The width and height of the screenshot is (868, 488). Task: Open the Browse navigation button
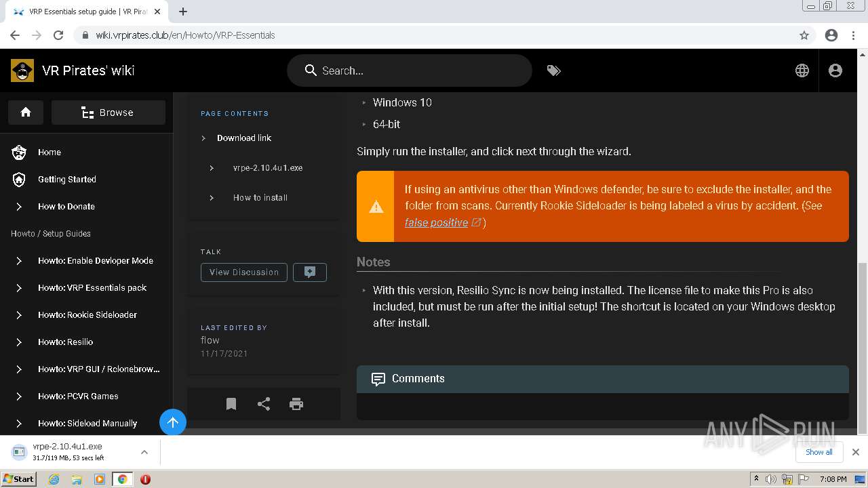tap(108, 113)
